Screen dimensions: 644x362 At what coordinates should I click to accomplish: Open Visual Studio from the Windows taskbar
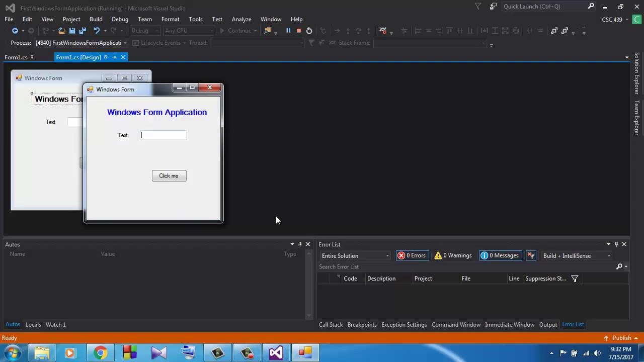[x=276, y=353]
